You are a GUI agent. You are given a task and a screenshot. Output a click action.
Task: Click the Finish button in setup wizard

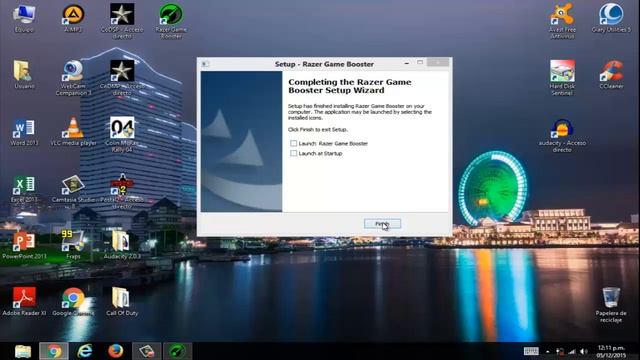382,224
